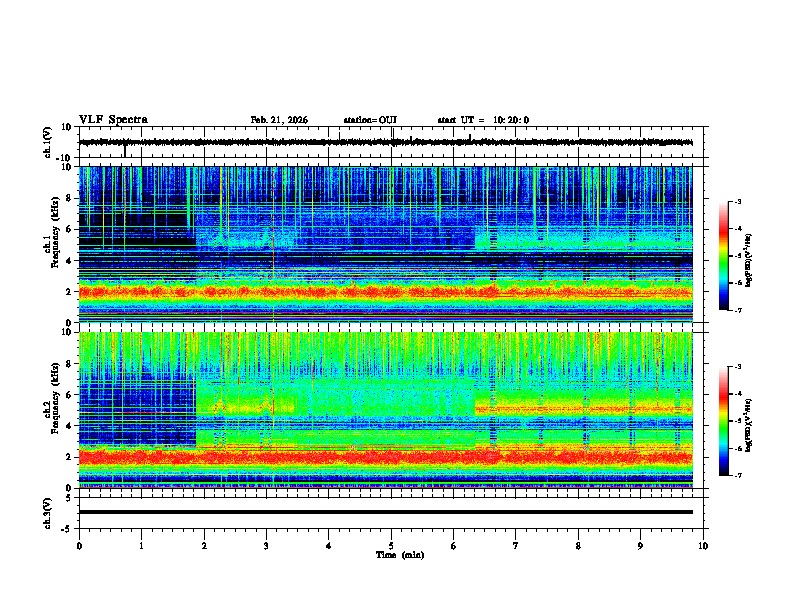Click the "ch.3(V)" axis label
The width and height of the screenshot is (792, 612).
click(x=47, y=513)
